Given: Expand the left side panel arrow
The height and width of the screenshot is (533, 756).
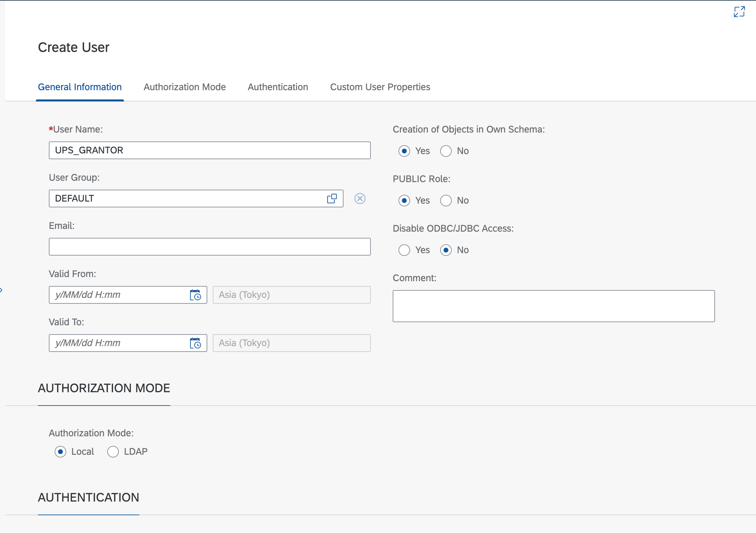Looking at the screenshot, I should (1, 290).
